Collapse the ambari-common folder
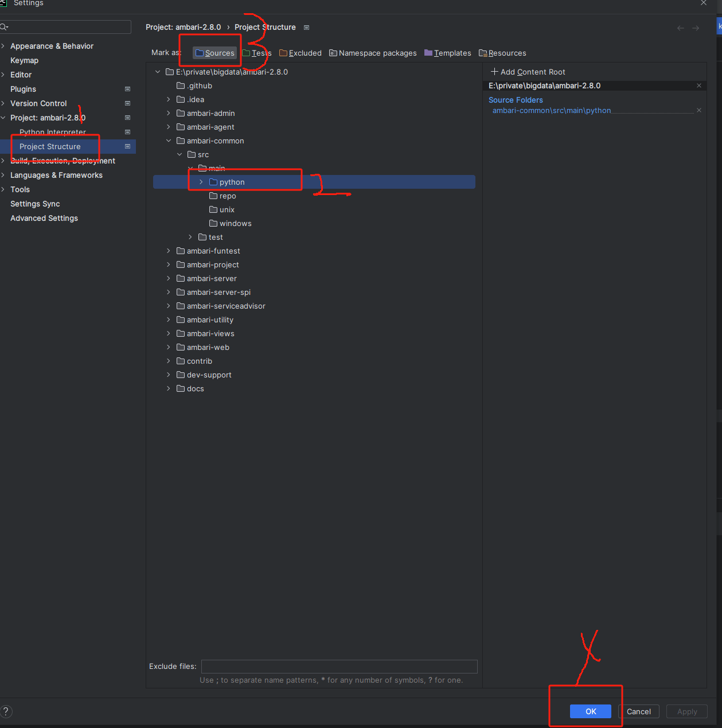Viewport: 722px width, 728px height. click(169, 141)
